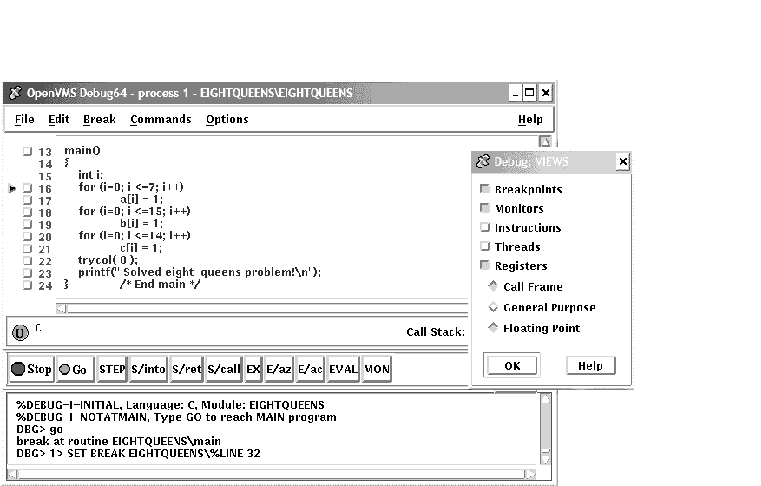Click the MON monitor button
This screenshot has width=761, height=486.
pos(377,369)
